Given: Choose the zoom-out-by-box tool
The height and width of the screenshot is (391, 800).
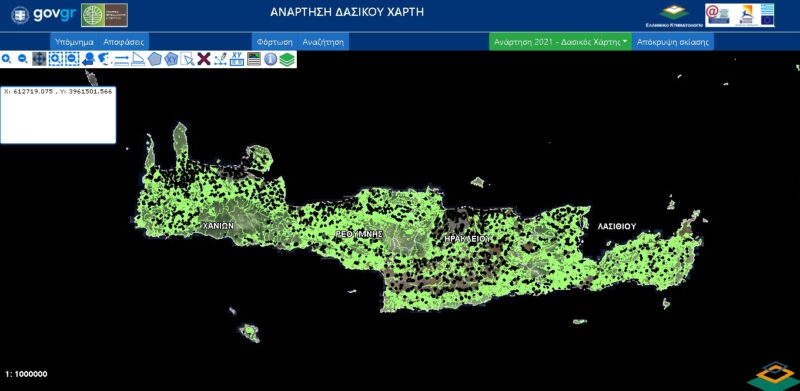Looking at the screenshot, I should click(x=72, y=59).
